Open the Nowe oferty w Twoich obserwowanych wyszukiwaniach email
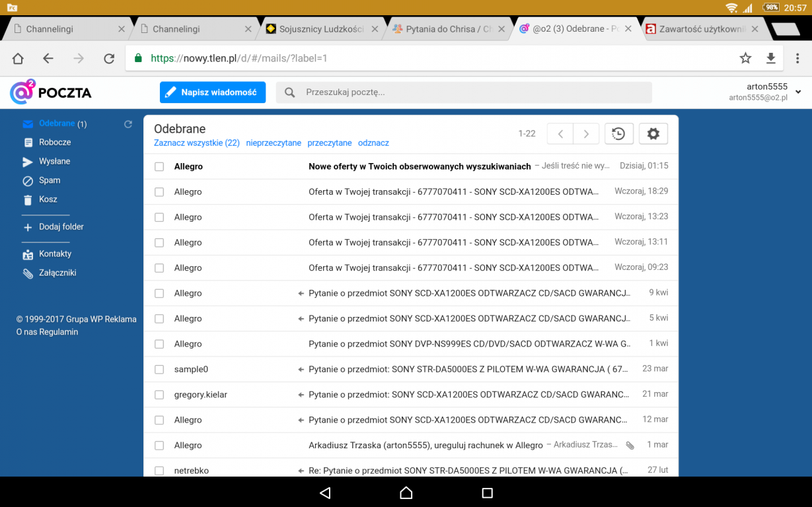Image resolution: width=812 pixels, height=507 pixels. tap(411, 166)
